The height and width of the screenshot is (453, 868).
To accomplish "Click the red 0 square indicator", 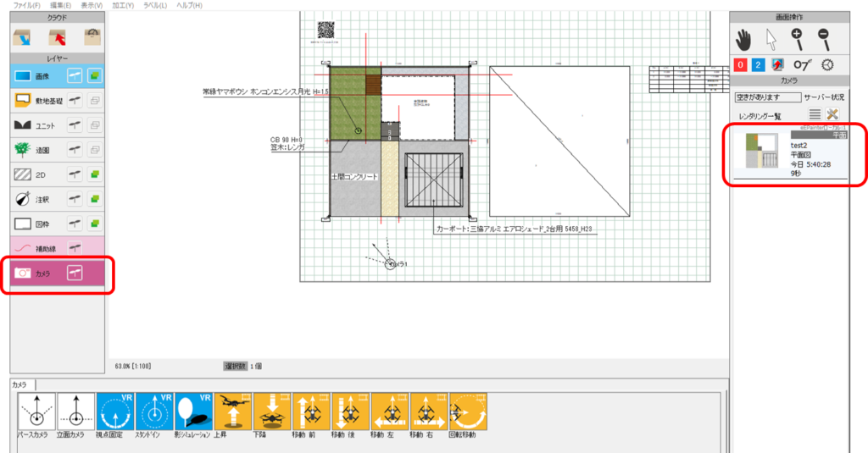I will pos(740,65).
